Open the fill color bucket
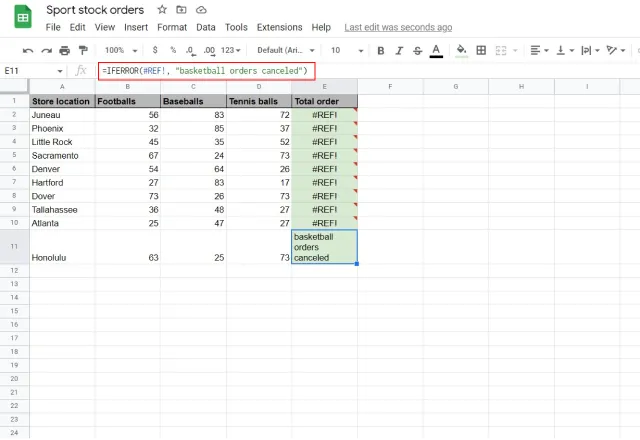Viewport: 640px width, 440px height. coord(461,51)
